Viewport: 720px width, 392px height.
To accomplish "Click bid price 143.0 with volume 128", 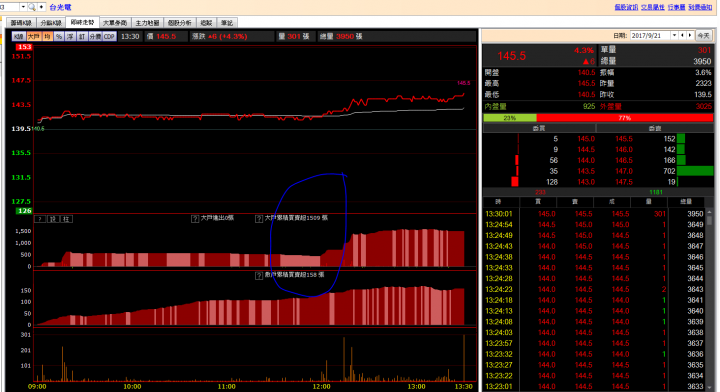I will coord(586,182).
